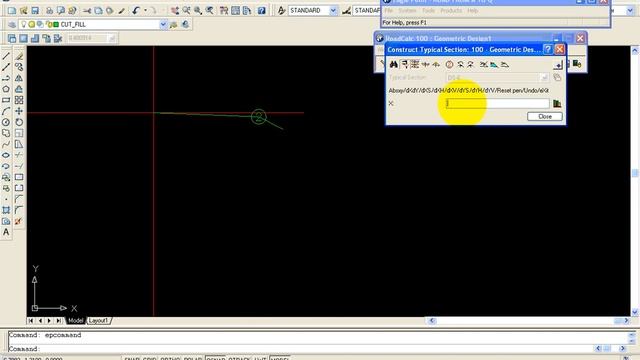Select the Line draw tool
640x360 pixels.
coord(6,56)
